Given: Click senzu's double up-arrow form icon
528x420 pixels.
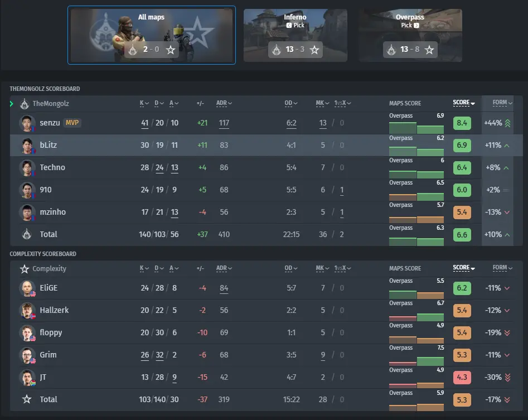Looking at the screenshot, I should (x=507, y=123).
